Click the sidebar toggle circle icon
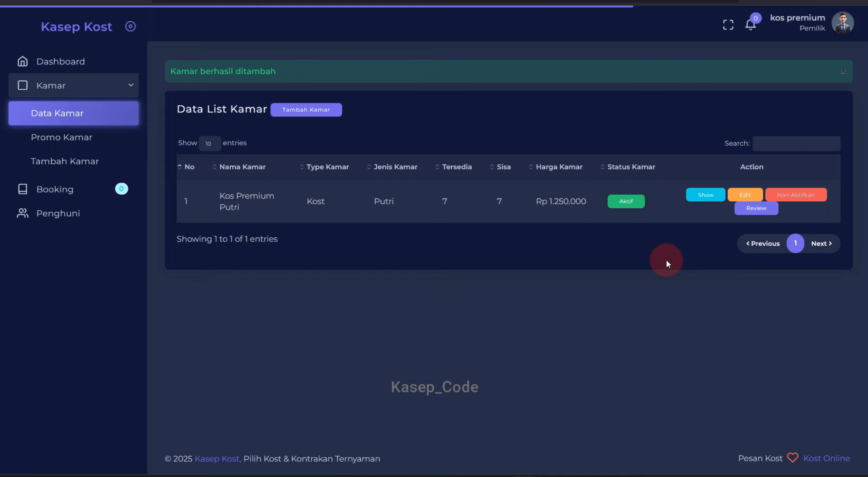The image size is (868, 477). (x=130, y=26)
